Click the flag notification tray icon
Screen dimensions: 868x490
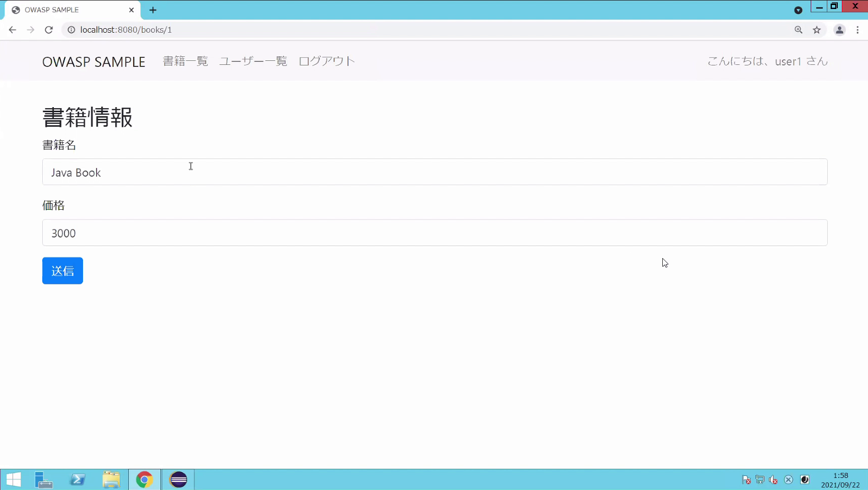click(746, 480)
